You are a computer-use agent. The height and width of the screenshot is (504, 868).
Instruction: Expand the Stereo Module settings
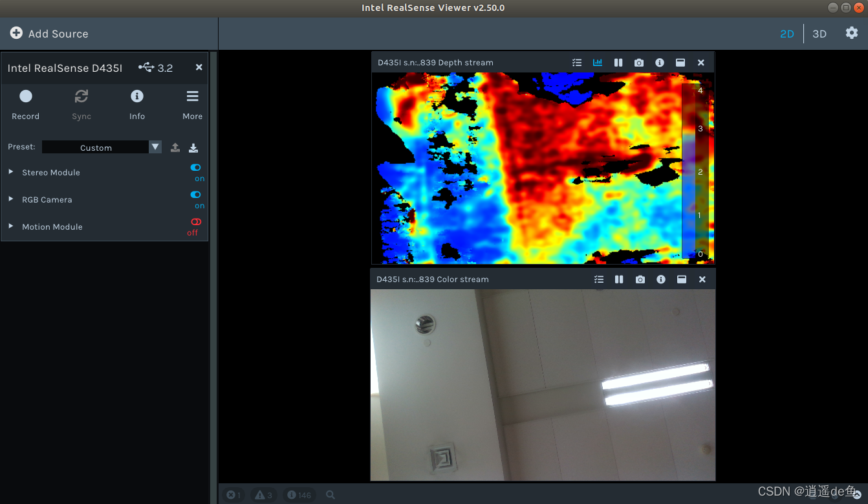point(10,172)
